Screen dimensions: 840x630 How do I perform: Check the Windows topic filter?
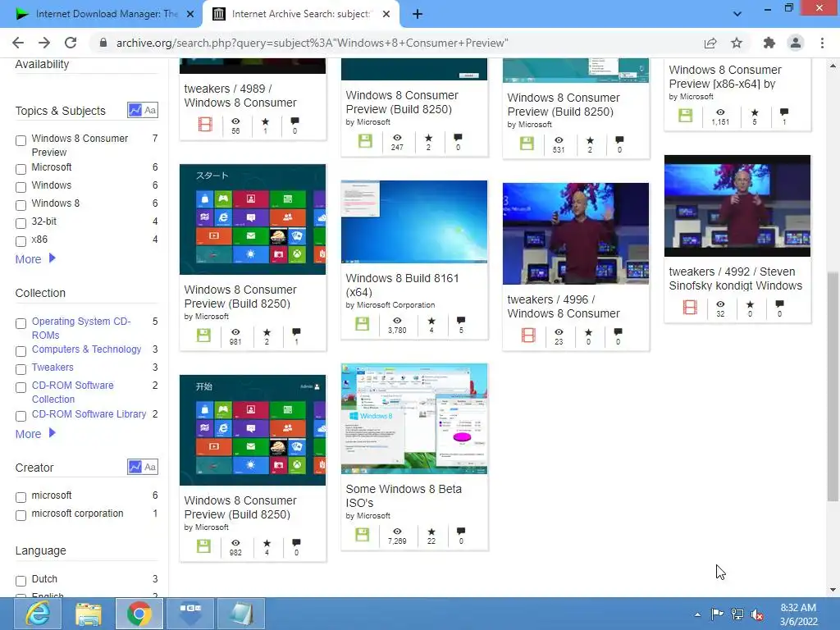[x=21, y=187]
